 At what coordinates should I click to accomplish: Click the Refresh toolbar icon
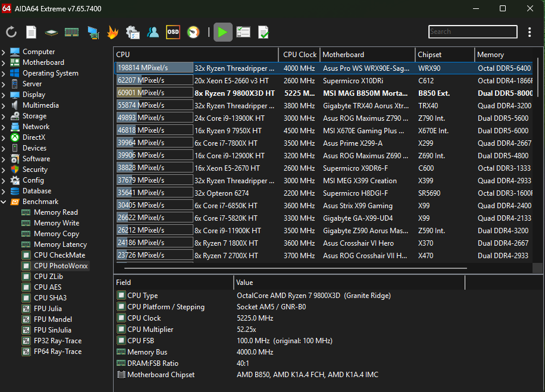[x=11, y=32]
